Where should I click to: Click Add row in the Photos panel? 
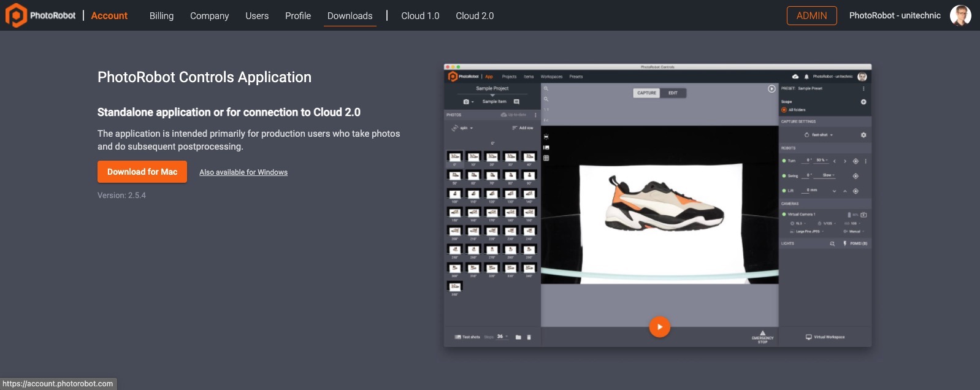point(523,128)
